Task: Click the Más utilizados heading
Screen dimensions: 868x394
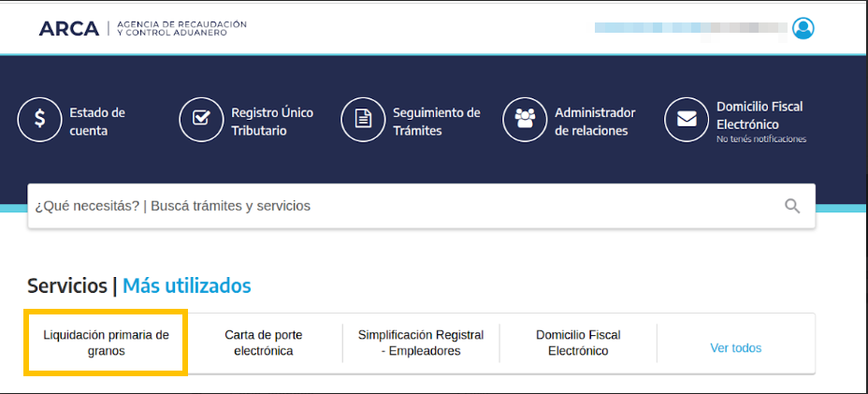Action: pyautogui.click(x=187, y=285)
